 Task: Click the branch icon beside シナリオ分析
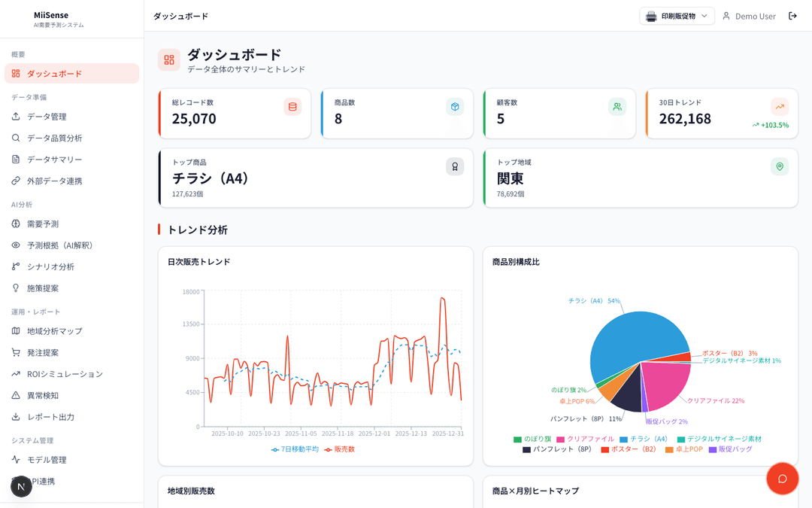pyautogui.click(x=16, y=266)
